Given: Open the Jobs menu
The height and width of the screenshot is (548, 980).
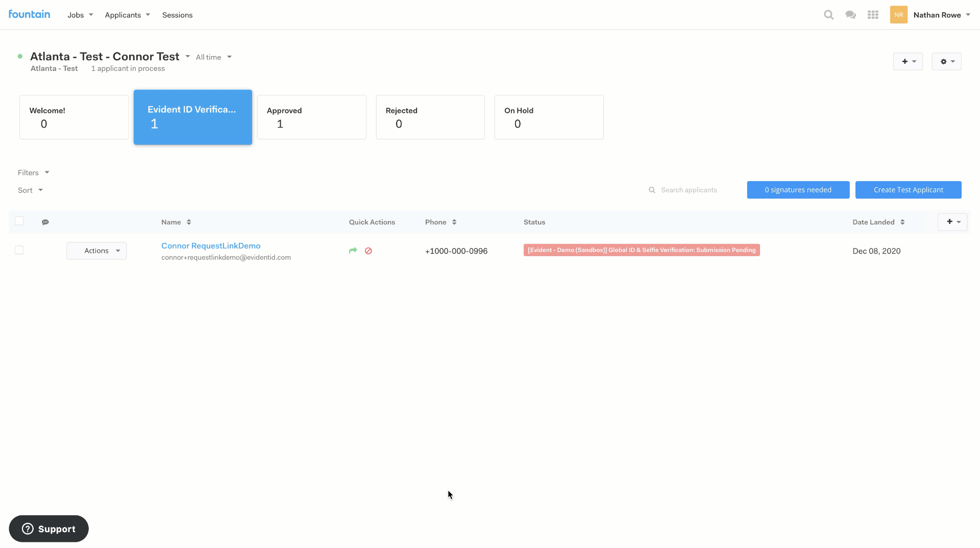Looking at the screenshot, I should (80, 15).
